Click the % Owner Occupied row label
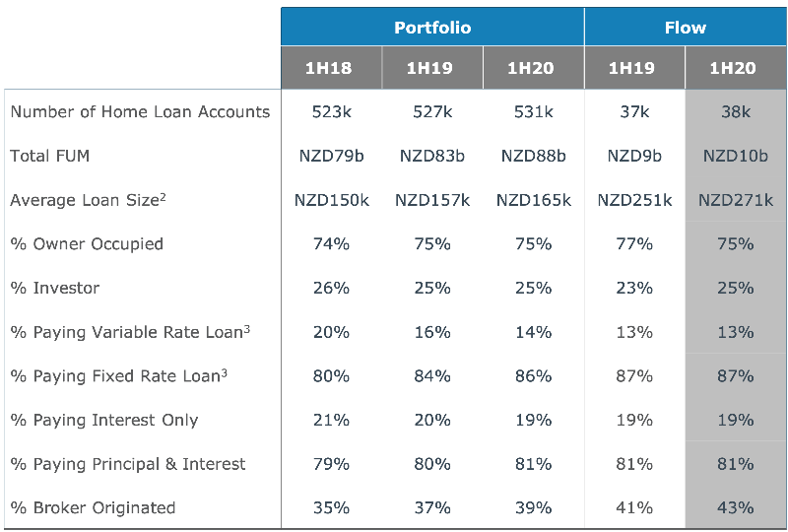This screenshot has width=788, height=532. pyautogui.click(x=87, y=243)
